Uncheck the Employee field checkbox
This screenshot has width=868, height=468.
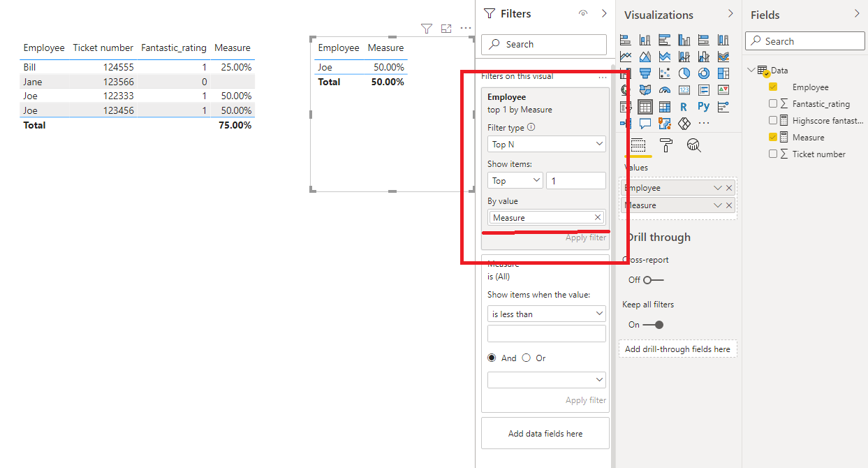coord(773,87)
